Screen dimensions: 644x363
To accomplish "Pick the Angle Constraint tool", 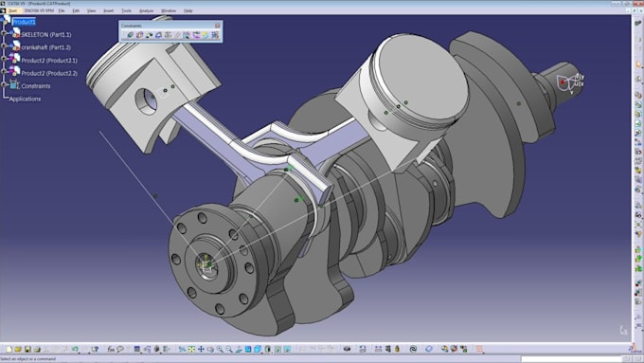I will point(158,35).
